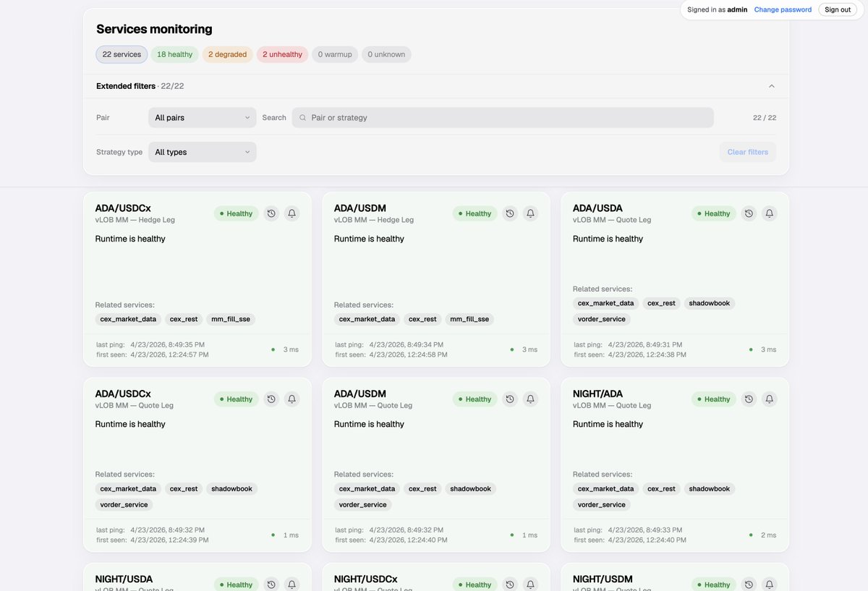868x591 pixels.
Task: Click the magnifier icon in search field
Action: point(303,117)
